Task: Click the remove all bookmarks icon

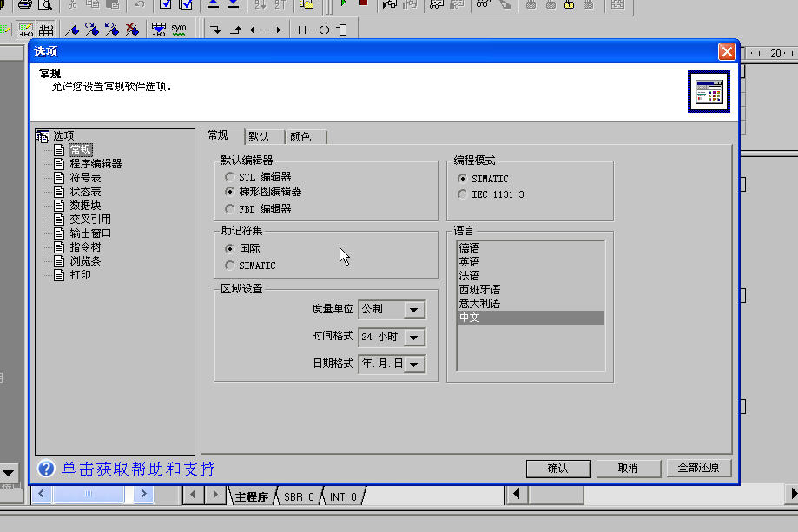Action: [131, 30]
